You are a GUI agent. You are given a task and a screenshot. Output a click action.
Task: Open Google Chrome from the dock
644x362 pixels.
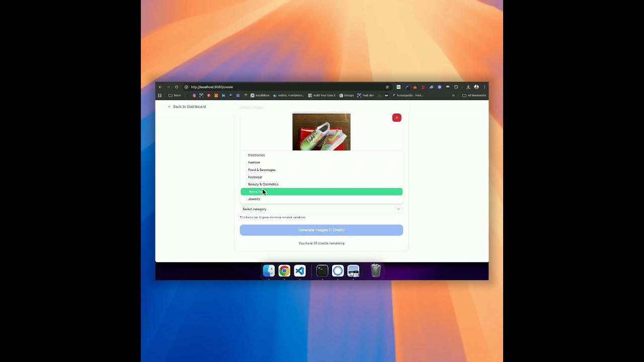(284, 271)
